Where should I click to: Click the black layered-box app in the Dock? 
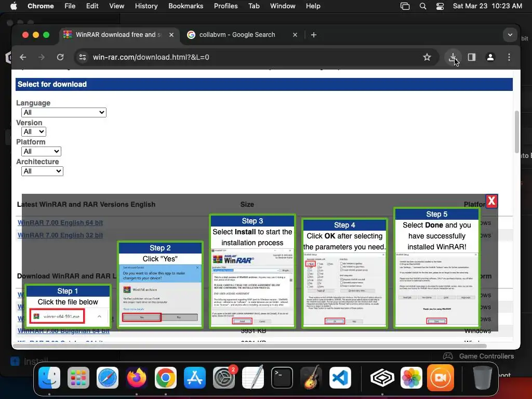(x=382, y=378)
